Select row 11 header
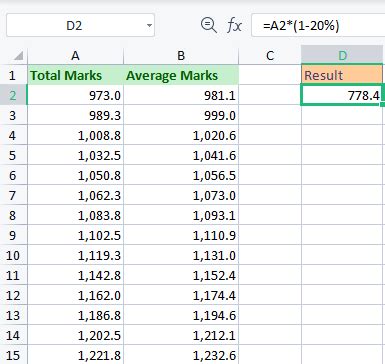Screen dimensions: 385x364 tap(13, 275)
